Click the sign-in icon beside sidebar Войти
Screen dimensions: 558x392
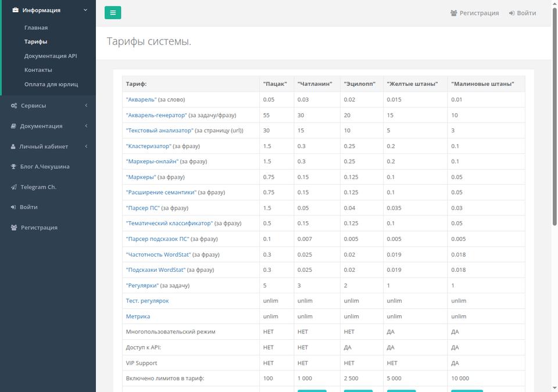[x=13, y=207]
